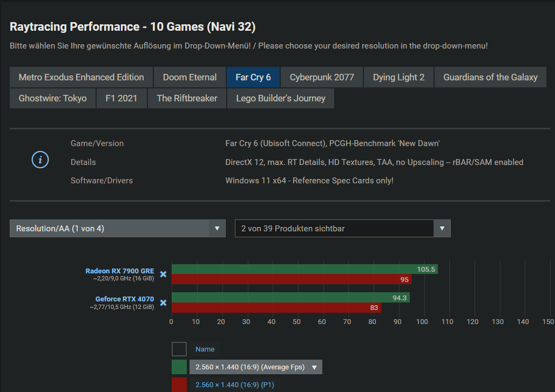Screen dimensions: 555x392
Task: Click the 'Bitte wählen Sie Ihre gewünschte Auflösung' instruction text
Action: tap(130, 46)
